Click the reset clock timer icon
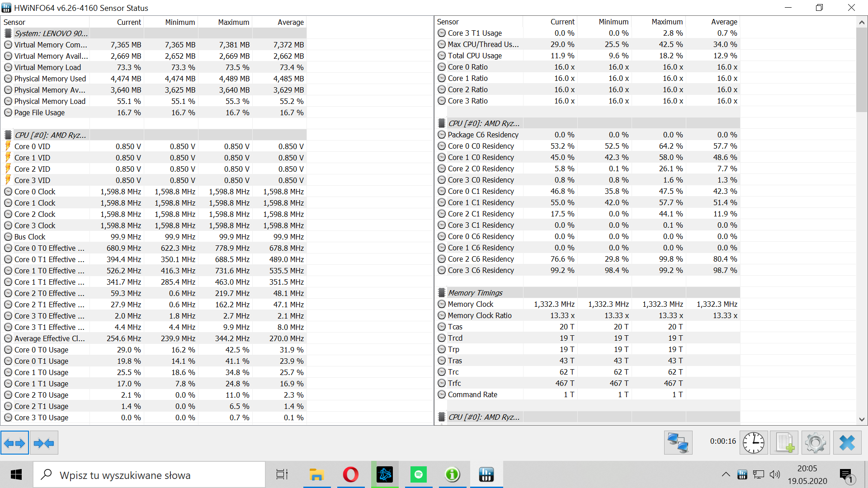The height and width of the screenshot is (488, 868). point(754,443)
